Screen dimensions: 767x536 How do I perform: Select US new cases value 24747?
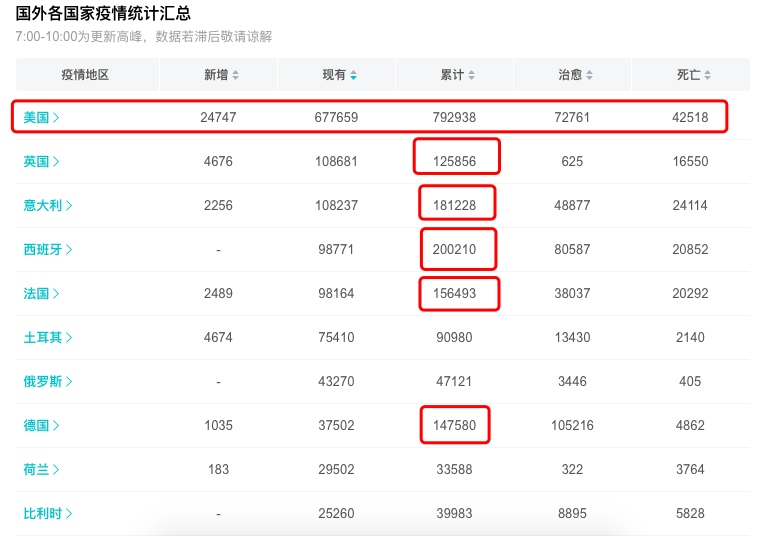(218, 117)
